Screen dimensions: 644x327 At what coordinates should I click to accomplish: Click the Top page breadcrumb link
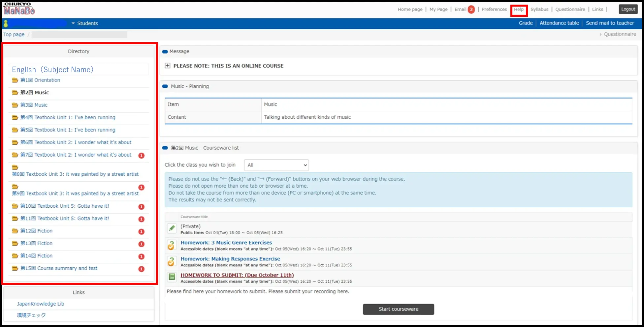click(14, 35)
